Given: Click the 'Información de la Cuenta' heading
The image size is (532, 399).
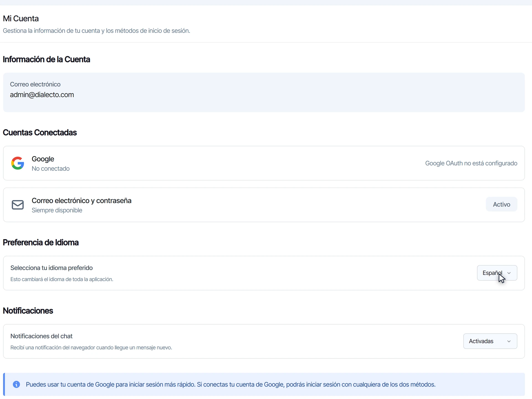Looking at the screenshot, I should pyautogui.click(x=46, y=59).
